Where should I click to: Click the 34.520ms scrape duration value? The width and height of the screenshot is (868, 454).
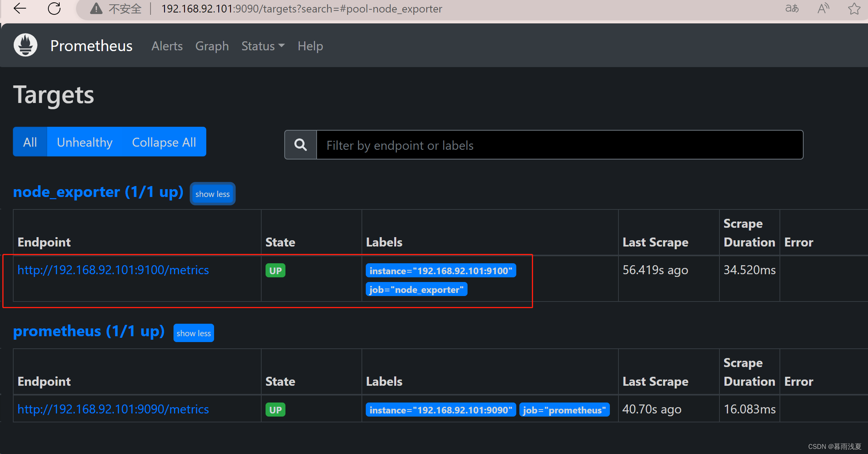(749, 270)
